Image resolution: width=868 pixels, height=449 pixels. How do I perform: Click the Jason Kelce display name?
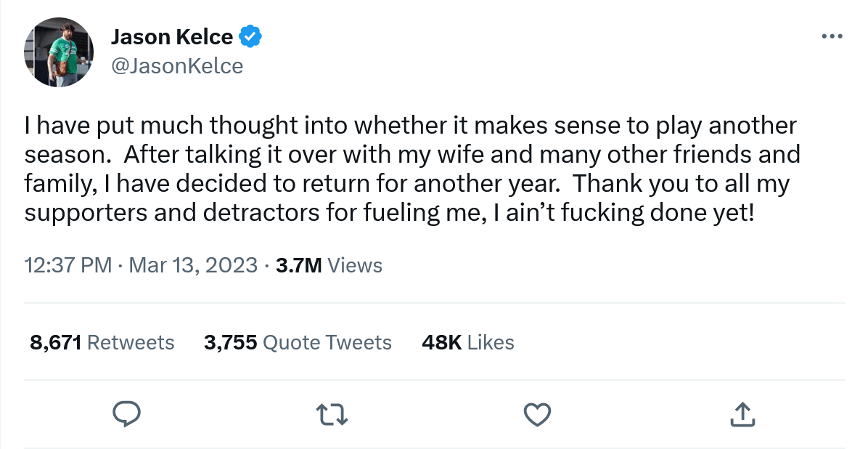click(171, 36)
